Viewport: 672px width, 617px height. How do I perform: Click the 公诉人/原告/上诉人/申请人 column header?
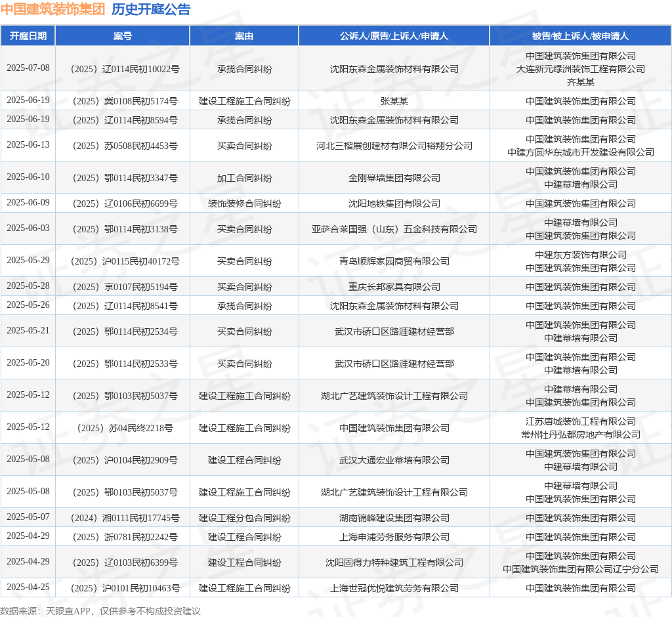point(394,36)
